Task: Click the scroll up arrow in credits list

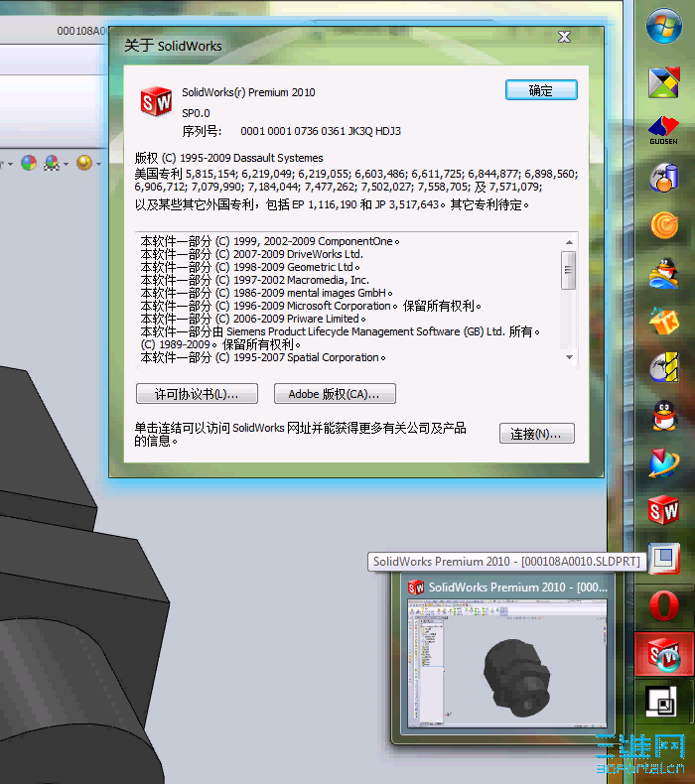Action: pyautogui.click(x=569, y=242)
